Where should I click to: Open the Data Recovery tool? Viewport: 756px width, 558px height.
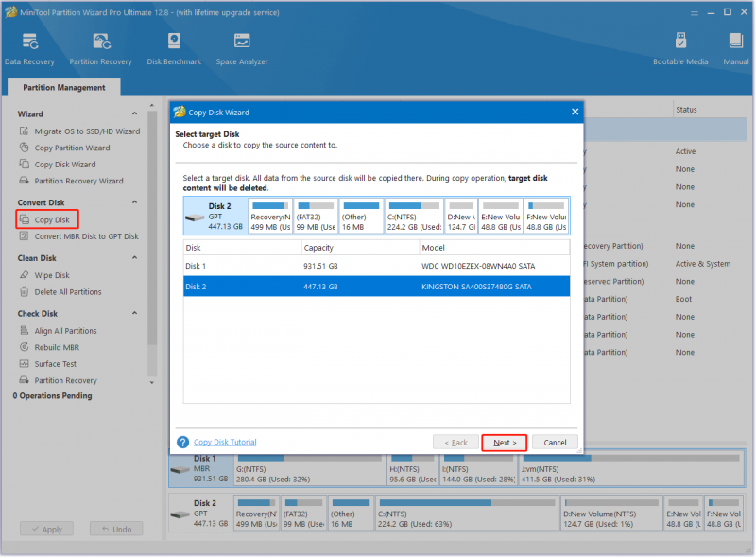coord(29,49)
